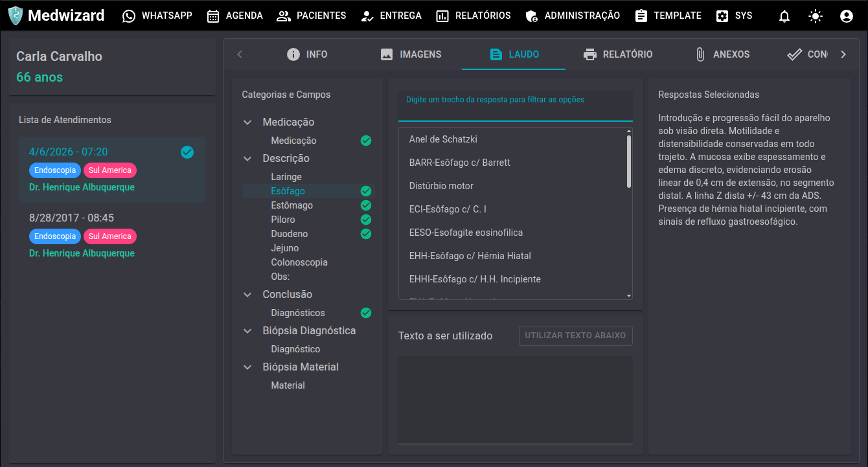Switch to the IMAGENS tab
This screenshot has width=868, height=467.
411,54
